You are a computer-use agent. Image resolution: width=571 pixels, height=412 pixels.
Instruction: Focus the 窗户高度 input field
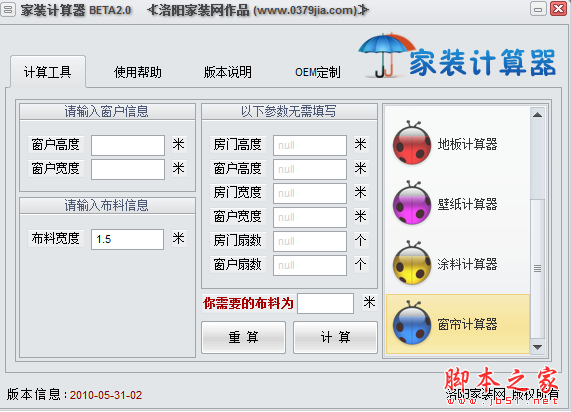[128, 145]
